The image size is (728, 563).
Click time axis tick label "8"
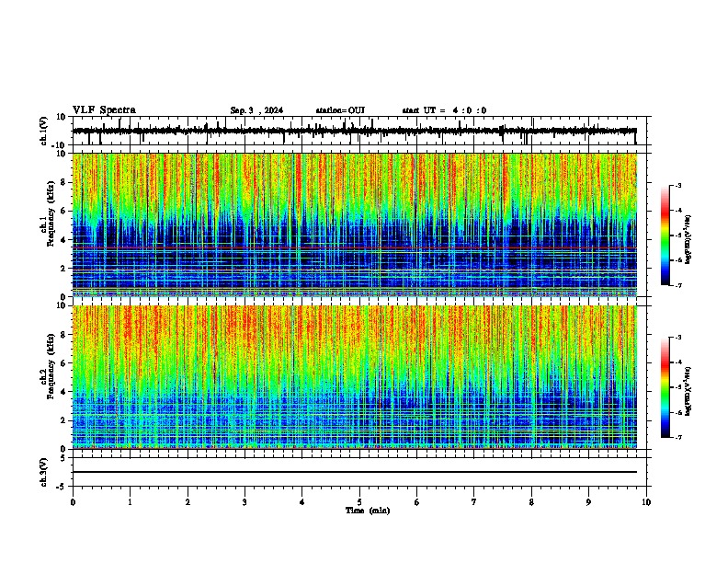[x=531, y=502]
